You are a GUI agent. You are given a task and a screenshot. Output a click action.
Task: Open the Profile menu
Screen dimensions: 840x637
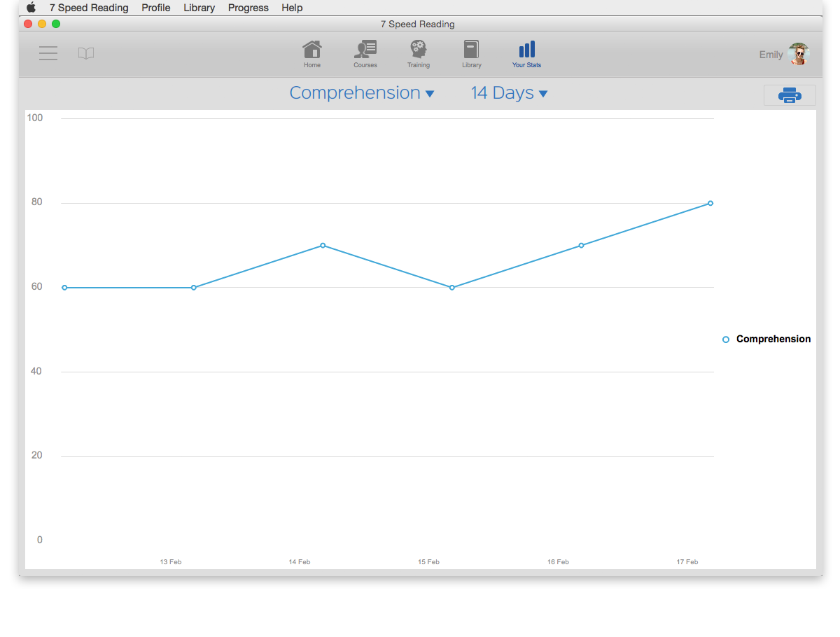tap(156, 8)
